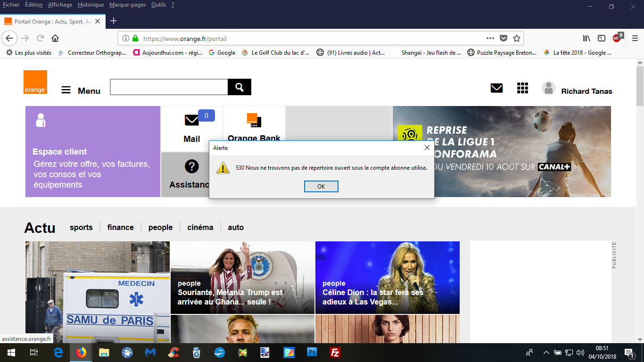Click the Richard Tanas account name

tap(586, 91)
